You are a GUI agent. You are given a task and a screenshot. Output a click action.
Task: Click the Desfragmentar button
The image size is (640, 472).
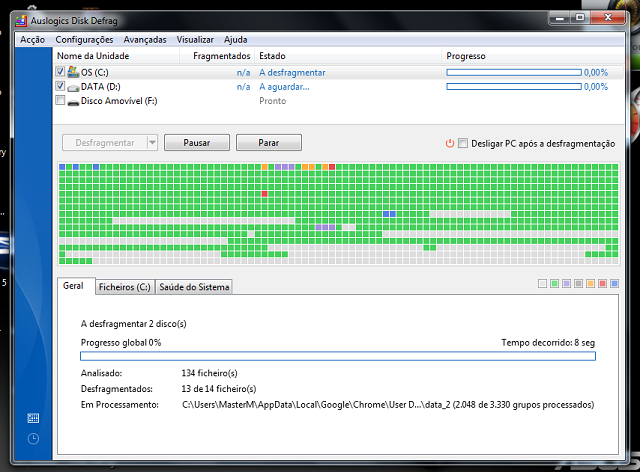pos(105,142)
